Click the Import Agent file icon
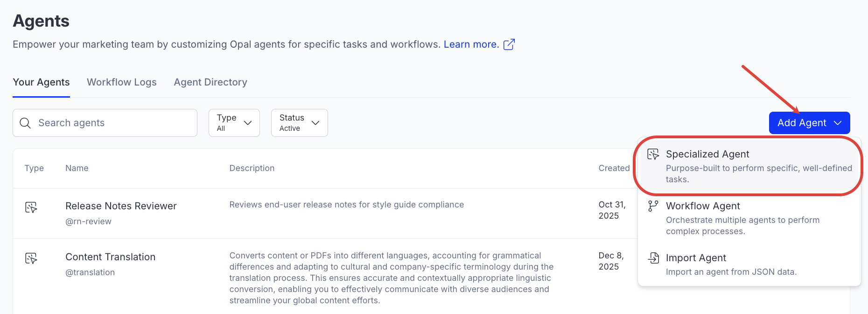This screenshot has height=314, width=868. [x=653, y=258]
